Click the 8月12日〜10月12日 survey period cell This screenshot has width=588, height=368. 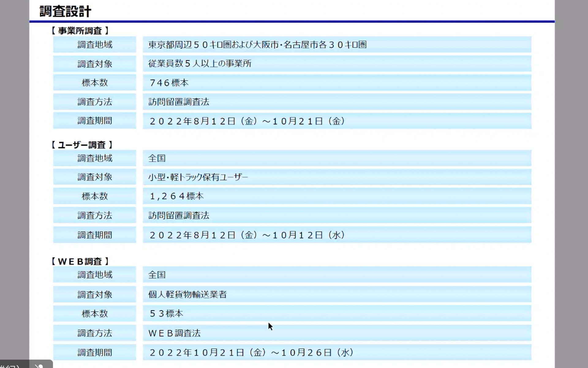(247, 235)
